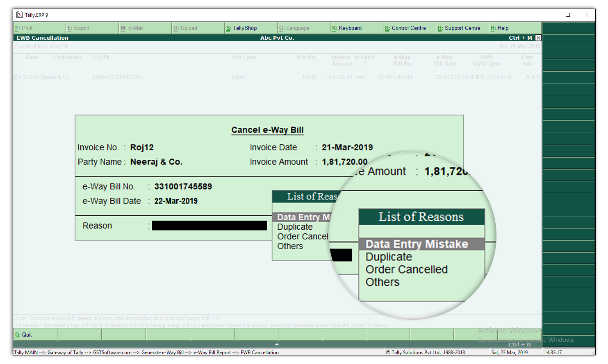This screenshot has width=608, height=364.
Task: Click the Cancel e-Way Bill heading
Action: click(267, 130)
